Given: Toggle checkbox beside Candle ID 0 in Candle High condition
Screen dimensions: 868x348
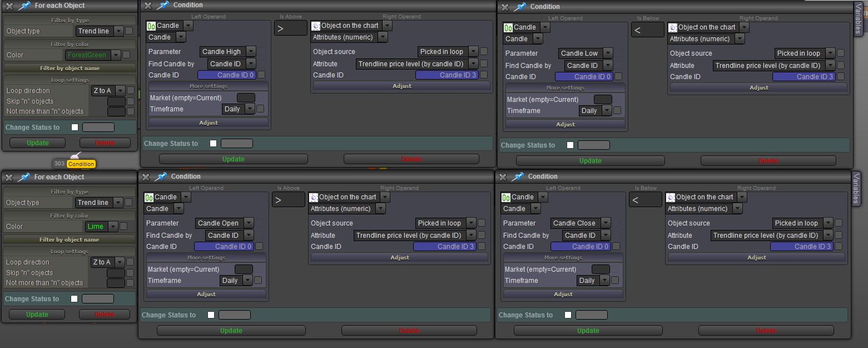Looking at the screenshot, I should coord(261,75).
